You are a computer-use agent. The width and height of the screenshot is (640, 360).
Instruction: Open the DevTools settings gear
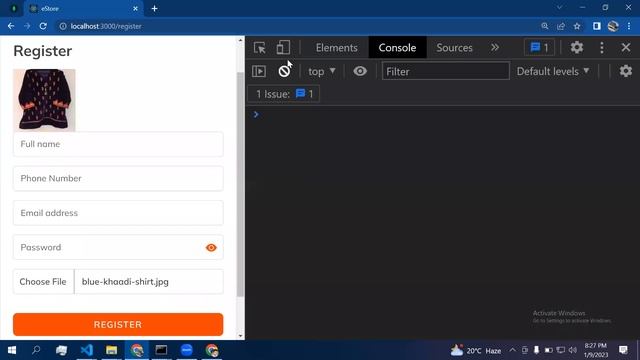(x=576, y=48)
